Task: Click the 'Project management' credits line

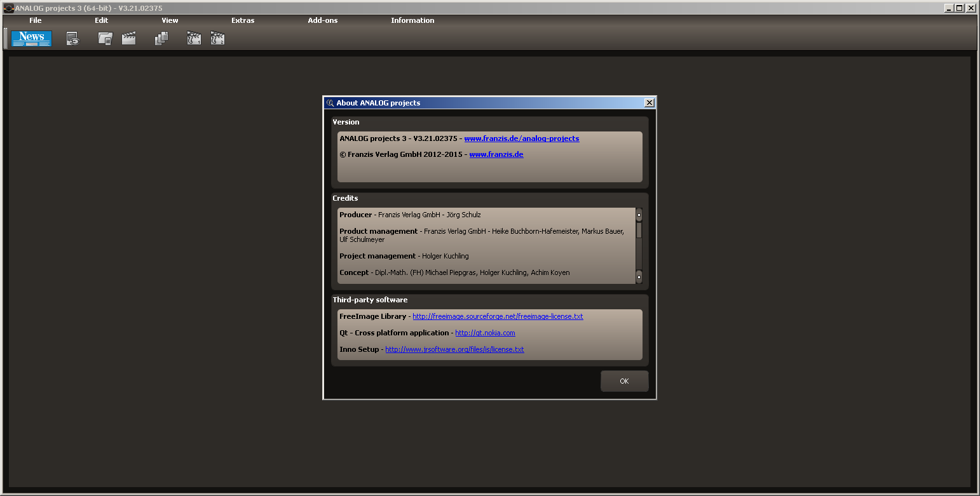Action: pos(404,256)
